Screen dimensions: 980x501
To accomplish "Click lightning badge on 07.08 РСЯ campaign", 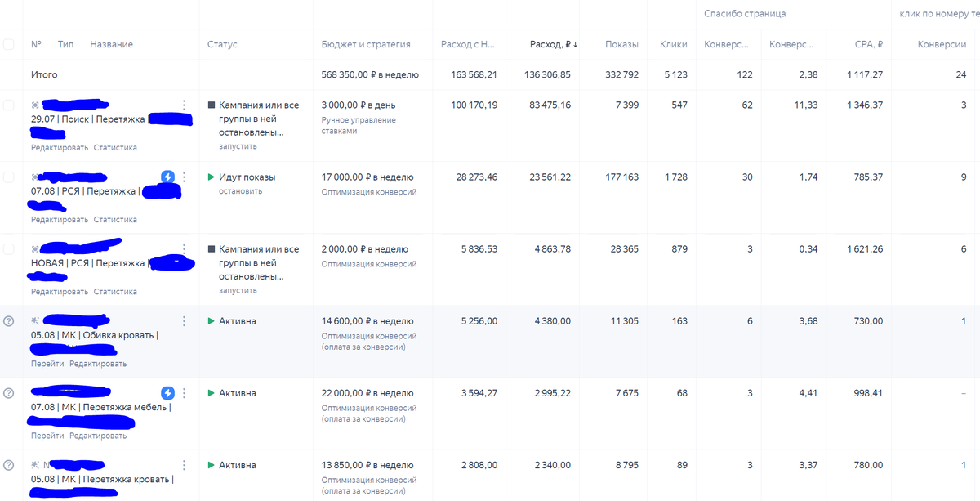I will coord(167,177).
